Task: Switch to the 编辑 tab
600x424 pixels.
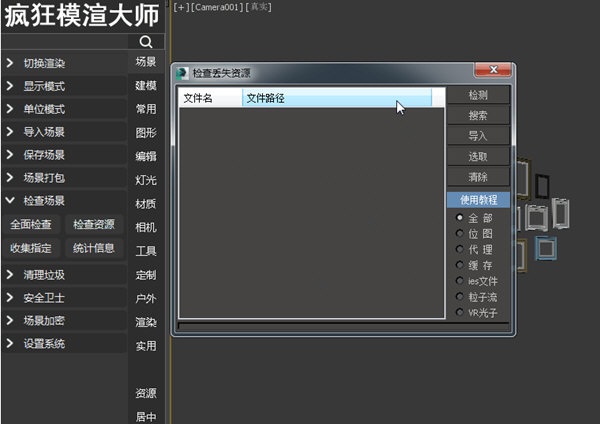Action: click(146, 157)
